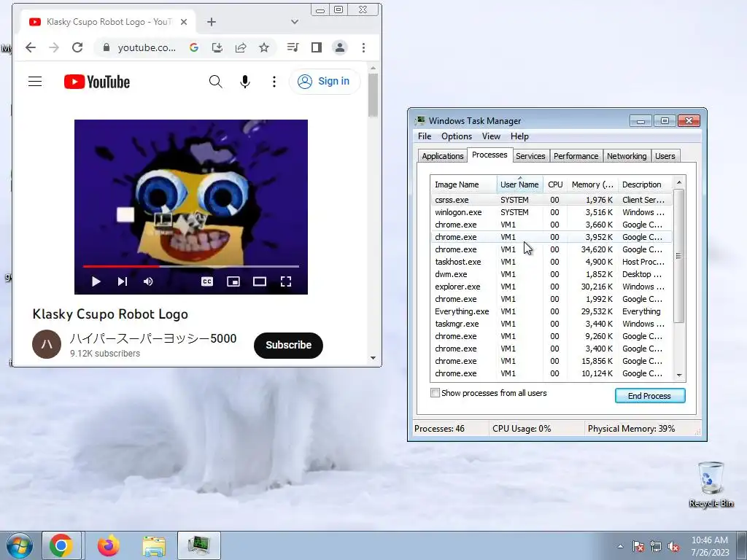
Task: Open YouTube settings three-dot menu
Action: 274,82
